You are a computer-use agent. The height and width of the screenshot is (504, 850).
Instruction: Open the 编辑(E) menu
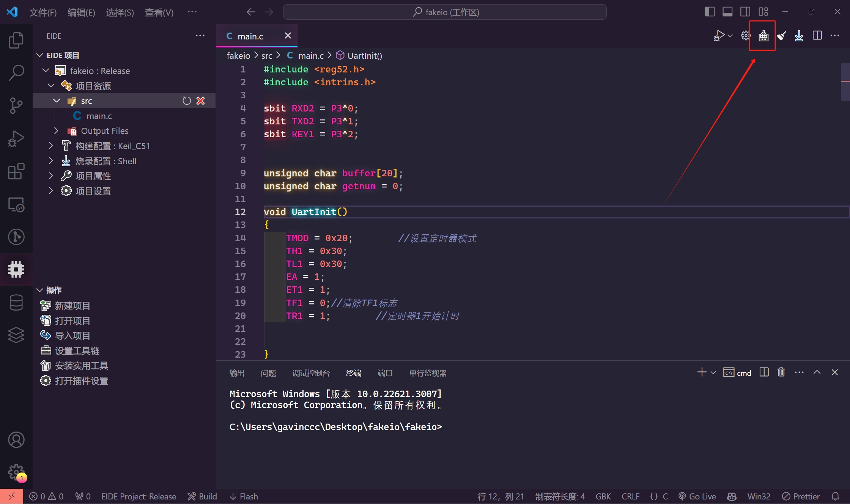click(x=81, y=12)
